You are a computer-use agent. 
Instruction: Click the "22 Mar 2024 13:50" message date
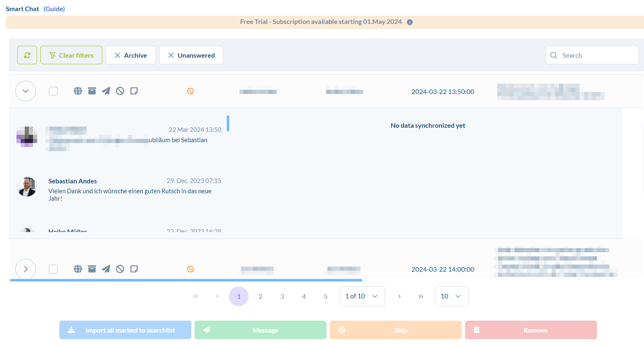point(195,130)
